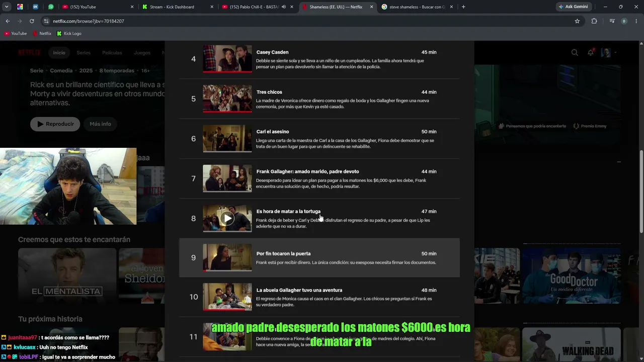Open Juegos in Netflix navigation

pyautogui.click(x=142, y=53)
